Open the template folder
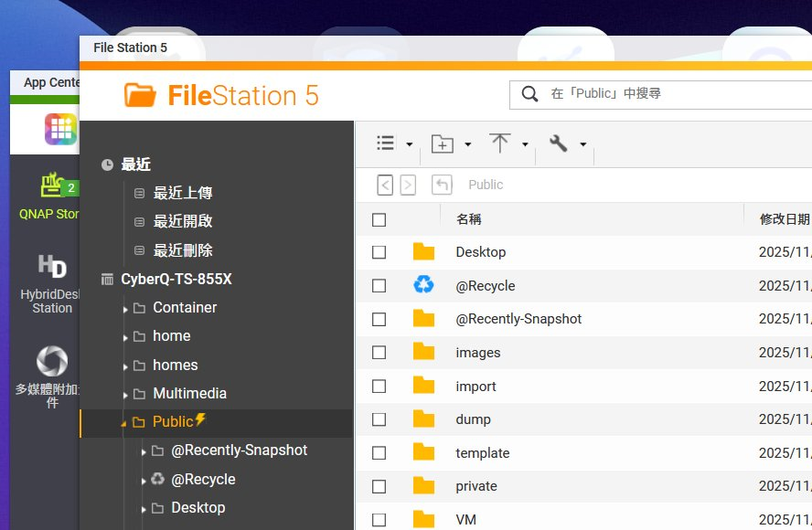Viewport: 812px width, 530px height. 482,452
